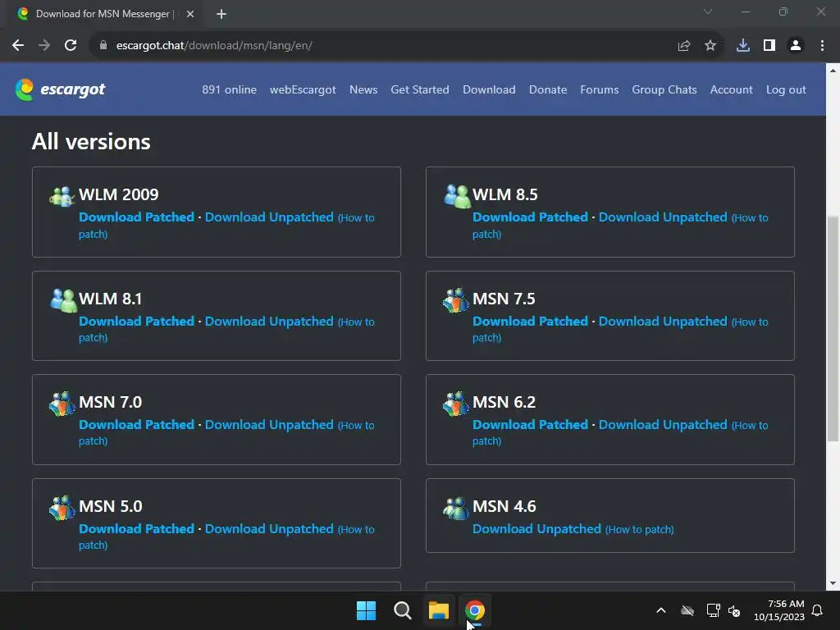Download Unpatched MSN 7.5
840x630 pixels.
click(x=663, y=321)
